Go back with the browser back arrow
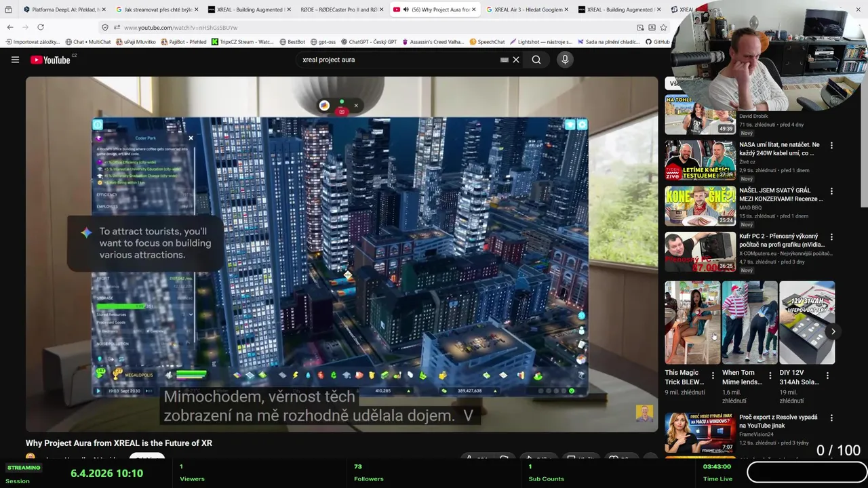 9,27
